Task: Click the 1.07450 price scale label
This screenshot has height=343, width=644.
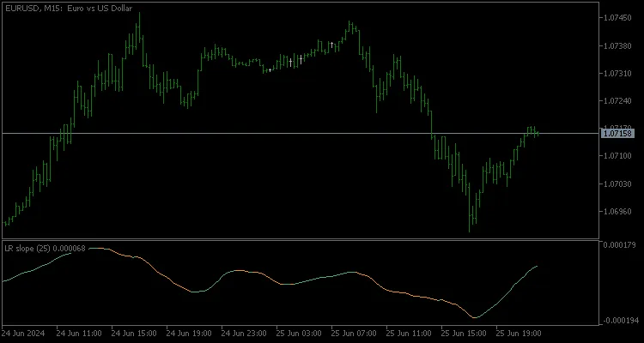Action: point(617,18)
